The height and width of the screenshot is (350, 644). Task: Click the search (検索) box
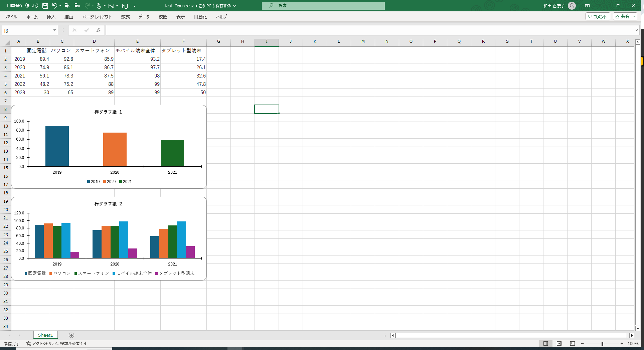click(323, 6)
